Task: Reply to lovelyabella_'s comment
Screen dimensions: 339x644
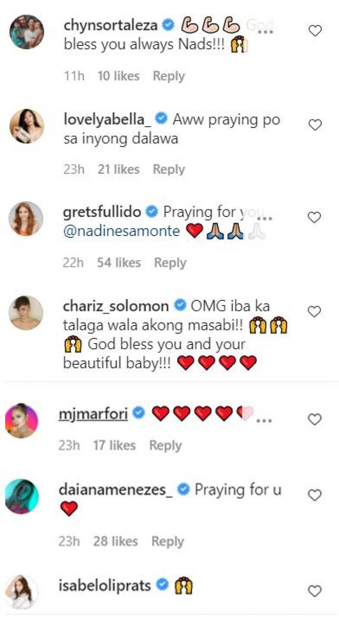Action: click(x=169, y=169)
